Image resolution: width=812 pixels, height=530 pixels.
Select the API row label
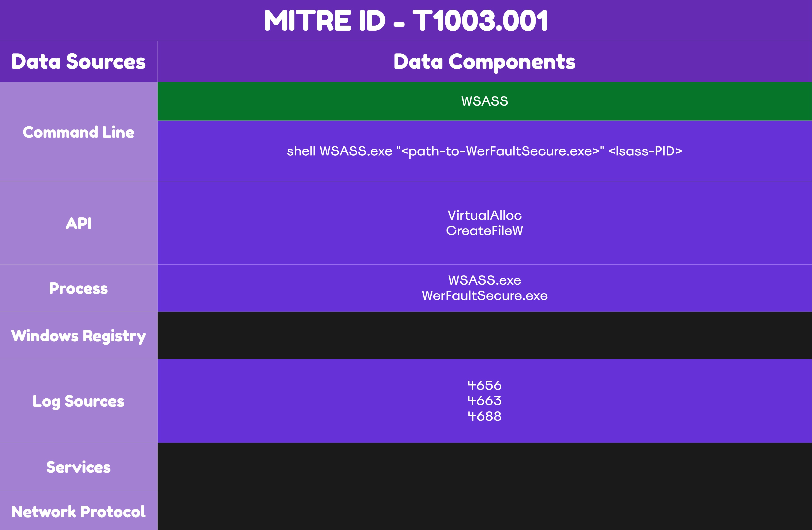coord(79,223)
